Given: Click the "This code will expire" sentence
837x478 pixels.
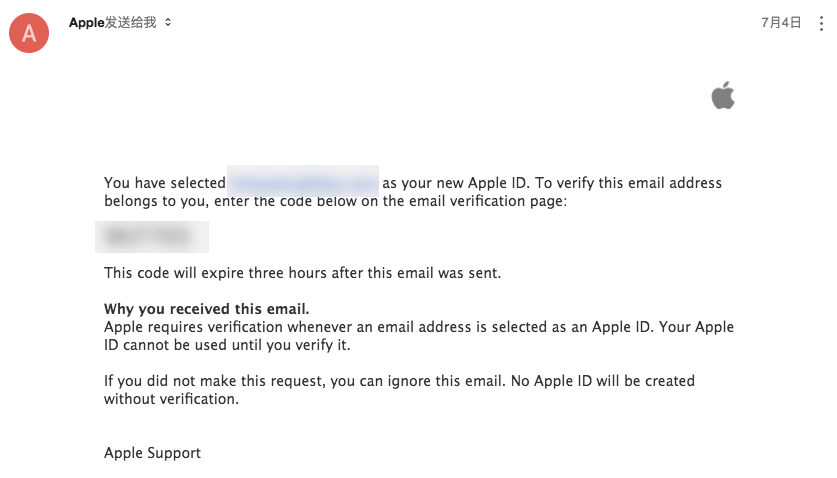Looking at the screenshot, I should [x=302, y=272].
